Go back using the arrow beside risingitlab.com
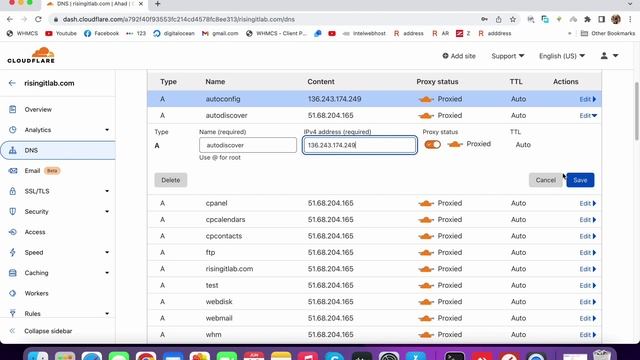Image resolution: width=640 pixels, height=360 pixels. (12, 83)
